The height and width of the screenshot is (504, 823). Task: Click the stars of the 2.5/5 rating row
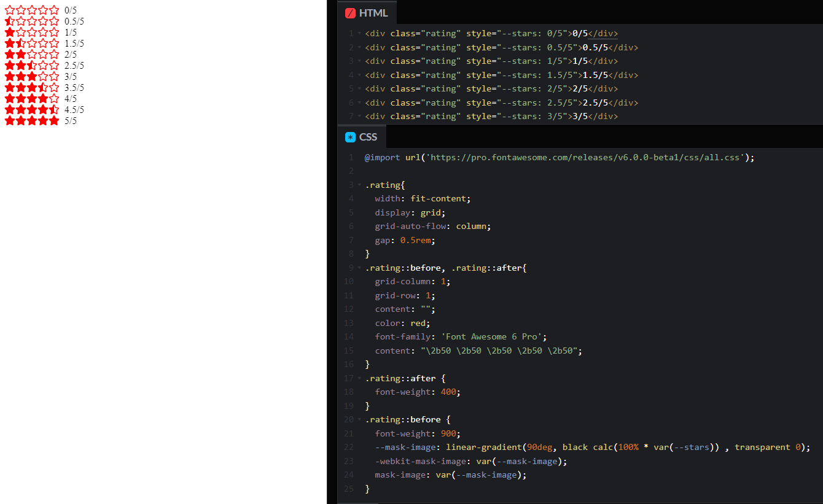click(32, 65)
